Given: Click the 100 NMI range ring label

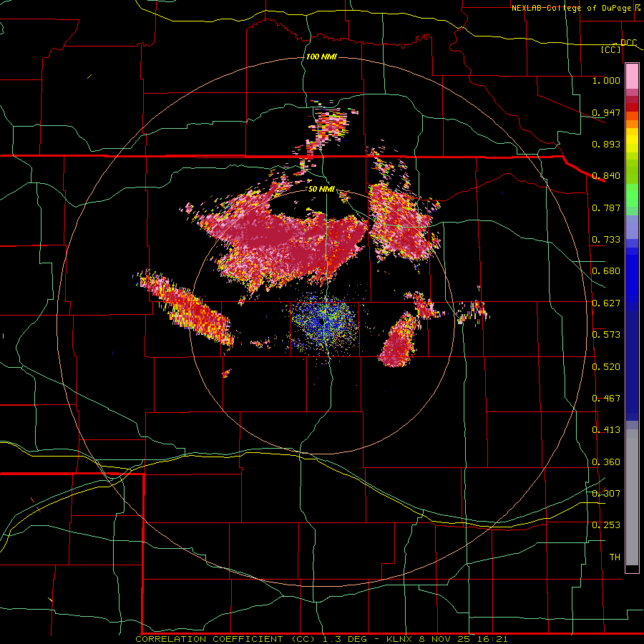Looking at the screenshot, I should coord(321,57).
